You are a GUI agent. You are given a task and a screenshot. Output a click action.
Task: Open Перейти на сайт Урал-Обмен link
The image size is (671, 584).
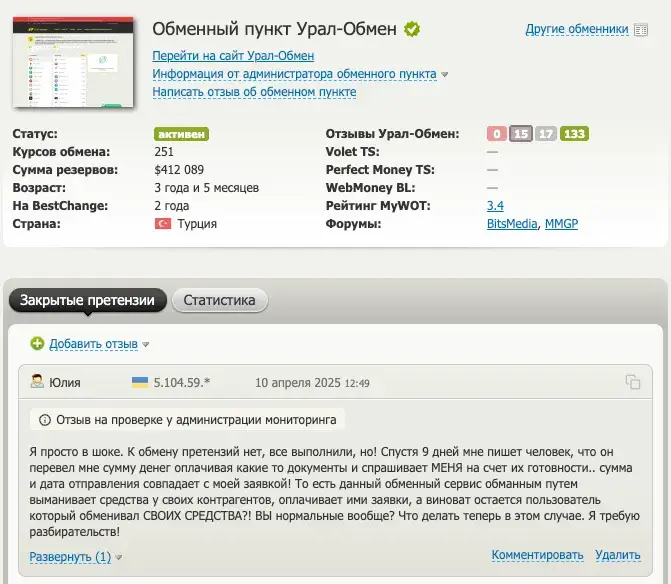click(x=233, y=56)
